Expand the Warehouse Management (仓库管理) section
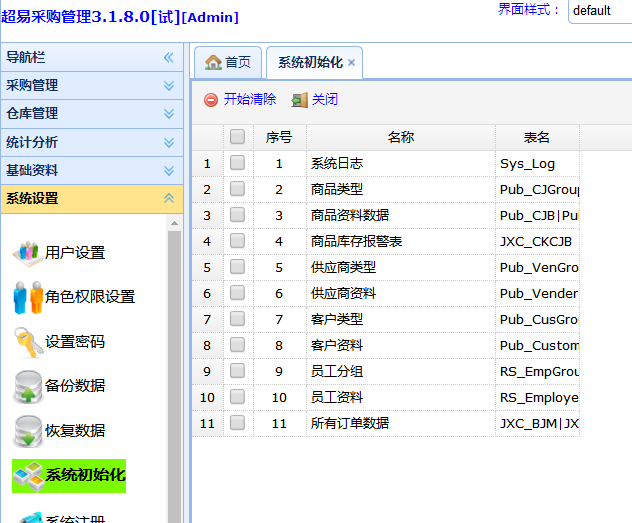 point(169,114)
